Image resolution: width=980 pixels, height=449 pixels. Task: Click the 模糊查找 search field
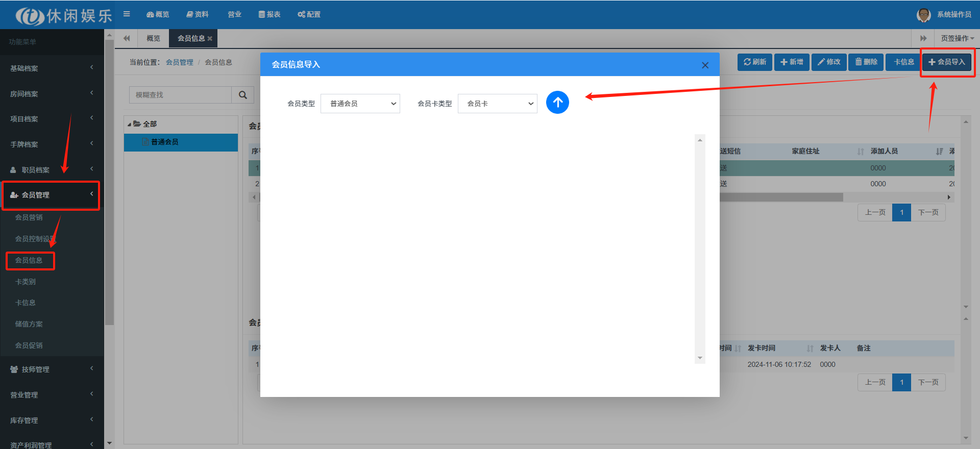point(180,95)
